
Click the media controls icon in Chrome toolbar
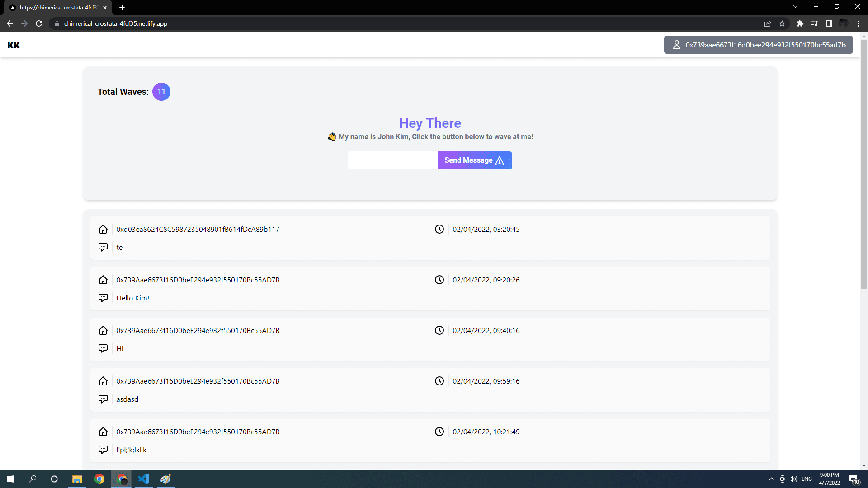click(x=814, y=23)
